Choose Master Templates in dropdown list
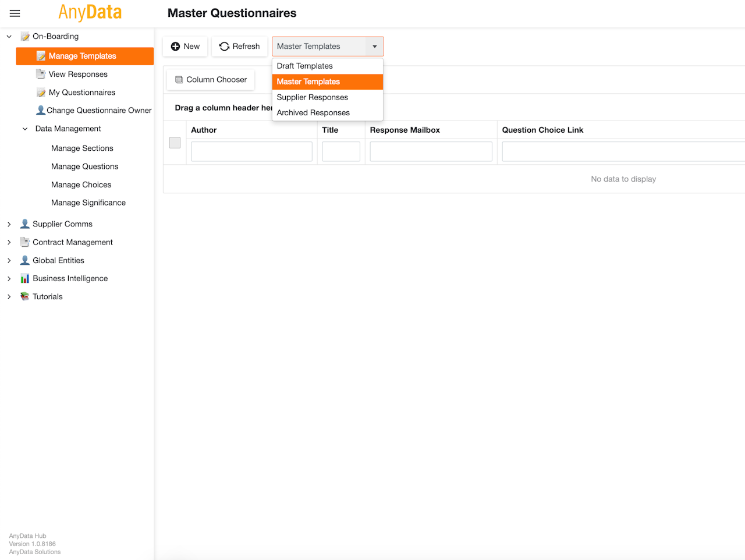The height and width of the screenshot is (560, 745). (x=328, y=81)
